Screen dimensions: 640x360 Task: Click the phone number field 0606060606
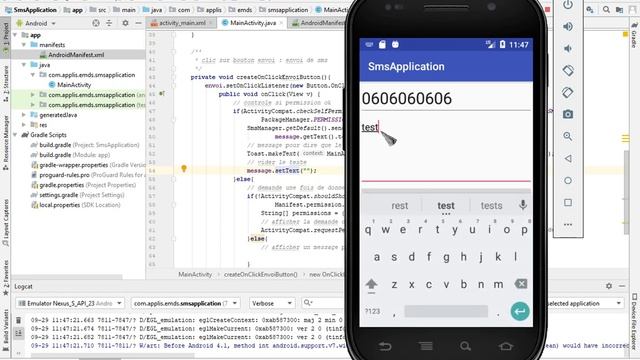[446, 98]
